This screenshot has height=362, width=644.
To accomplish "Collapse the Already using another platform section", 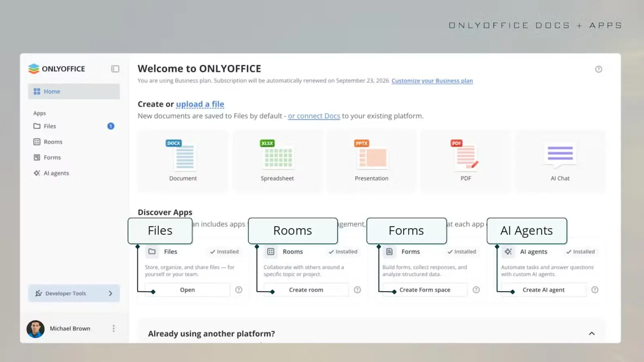I will [592, 333].
